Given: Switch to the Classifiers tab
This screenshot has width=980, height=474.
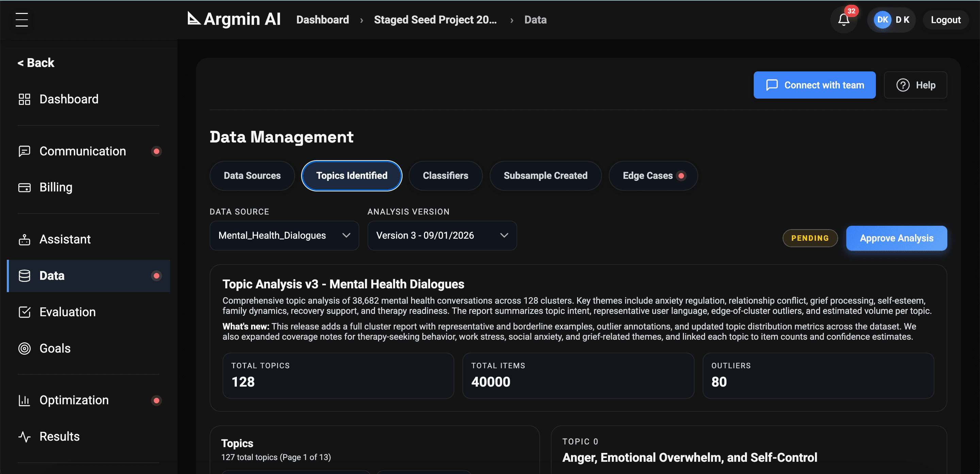Looking at the screenshot, I should click(445, 175).
